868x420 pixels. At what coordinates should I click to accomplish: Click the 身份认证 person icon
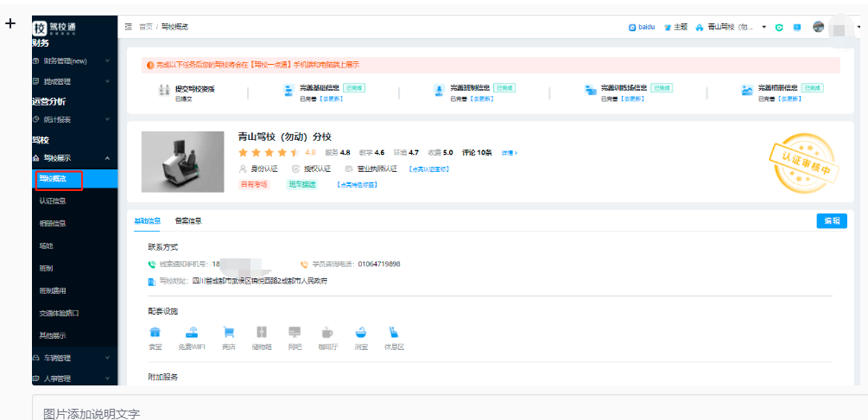pyautogui.click(x=243, y=169)
